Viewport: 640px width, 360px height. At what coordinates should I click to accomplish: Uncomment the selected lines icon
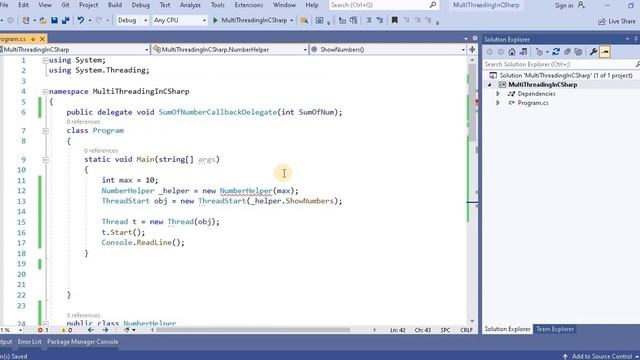point(380,20)
